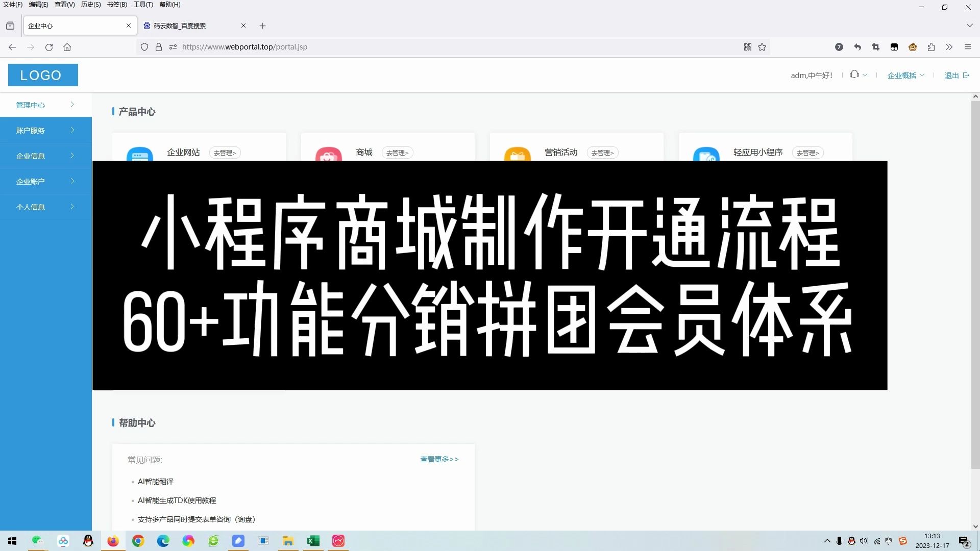Click the browser reload button
Viewport: 980px width, 551px height.
point(49,47)
